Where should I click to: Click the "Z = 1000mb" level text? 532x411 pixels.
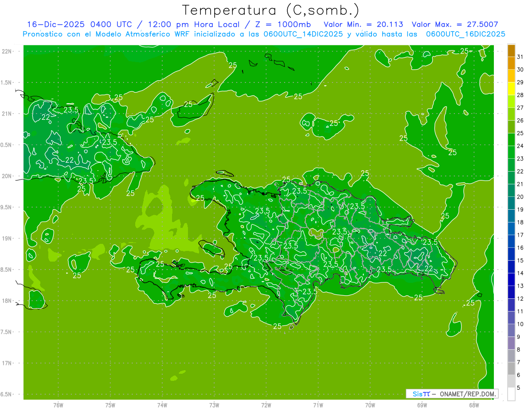283,24
